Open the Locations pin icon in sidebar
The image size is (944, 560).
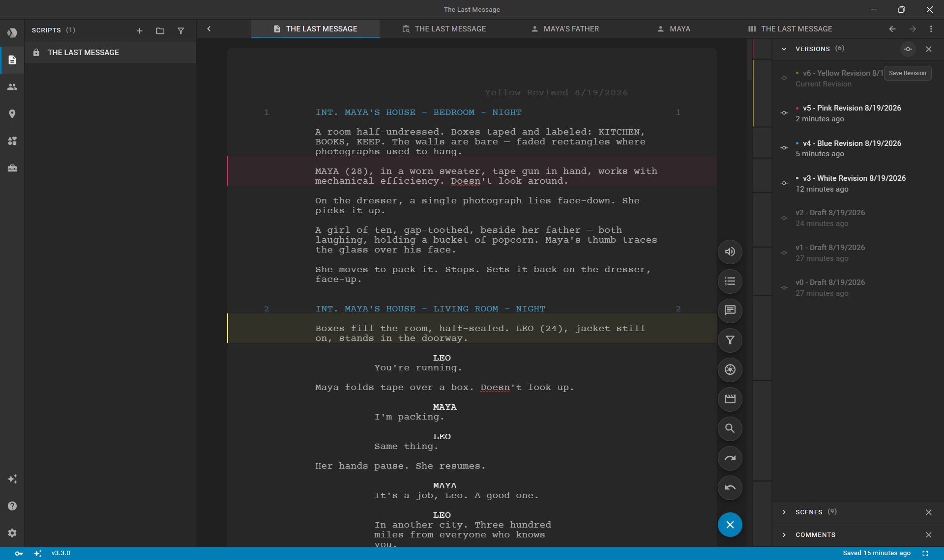point(12,114)
